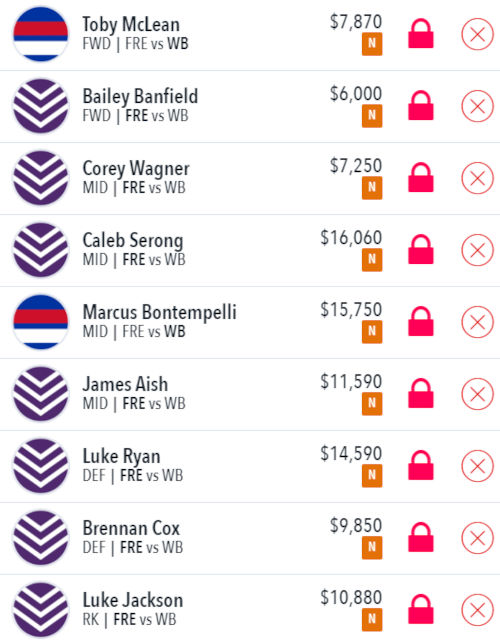500x643 pixels.
Task: Open James Aish player name link
Action: [125, 384]
